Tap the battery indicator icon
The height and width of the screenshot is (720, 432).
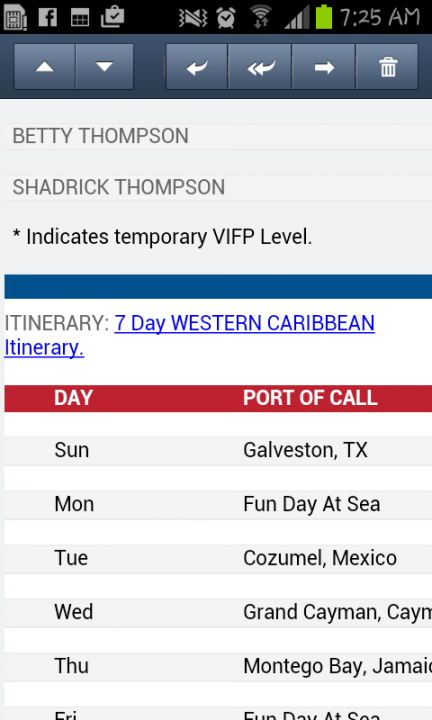point(324,17)
